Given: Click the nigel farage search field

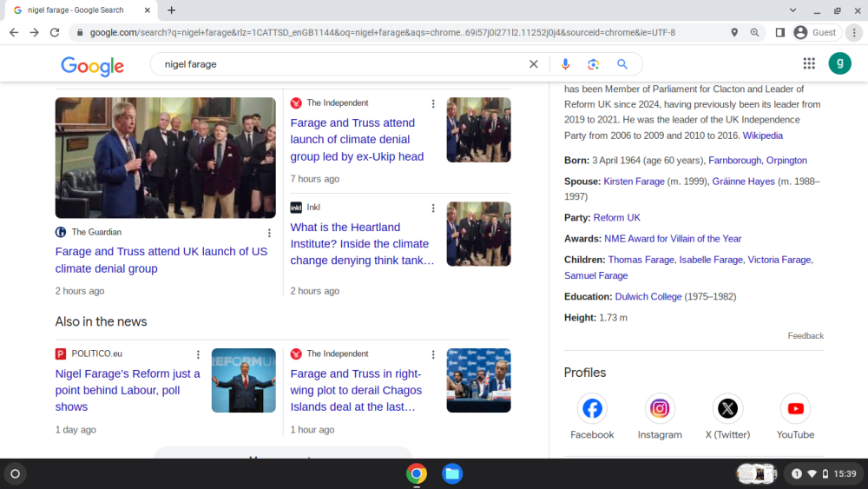Looking at the screenshot, I should pos(343,64).
